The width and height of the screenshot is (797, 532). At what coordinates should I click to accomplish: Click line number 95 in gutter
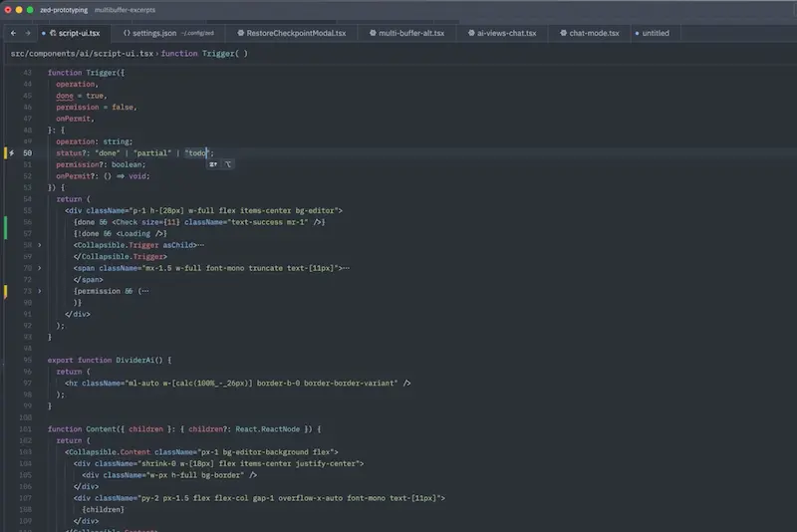coord(28,360)
